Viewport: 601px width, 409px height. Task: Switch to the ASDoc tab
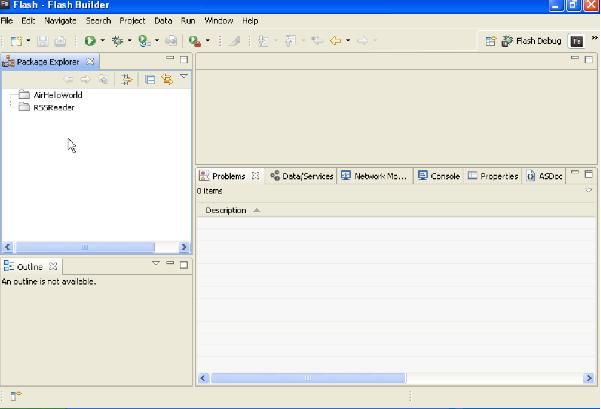click(x=544, y=176)
